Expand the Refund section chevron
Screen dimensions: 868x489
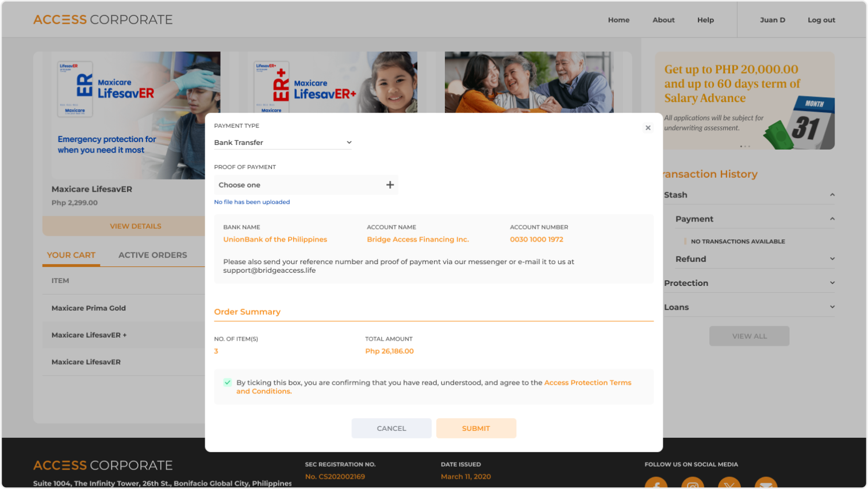(832, 259)
